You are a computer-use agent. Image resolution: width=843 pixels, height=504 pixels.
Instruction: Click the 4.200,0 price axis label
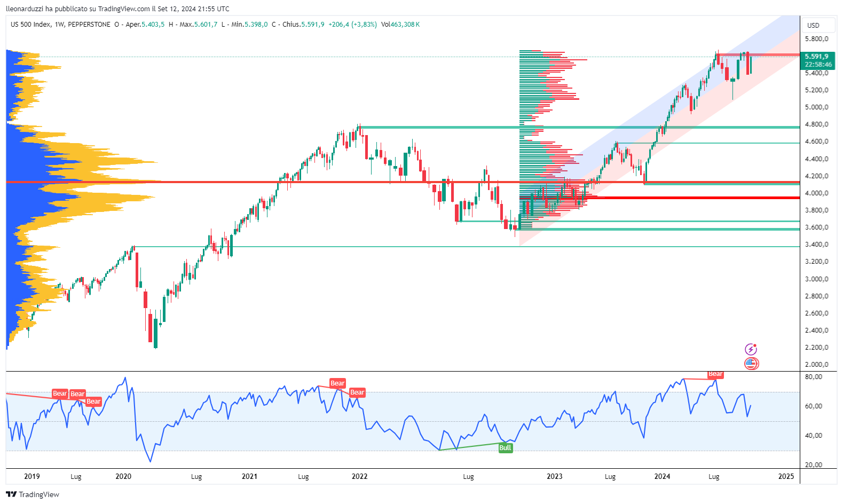click(x=817, y=176)
